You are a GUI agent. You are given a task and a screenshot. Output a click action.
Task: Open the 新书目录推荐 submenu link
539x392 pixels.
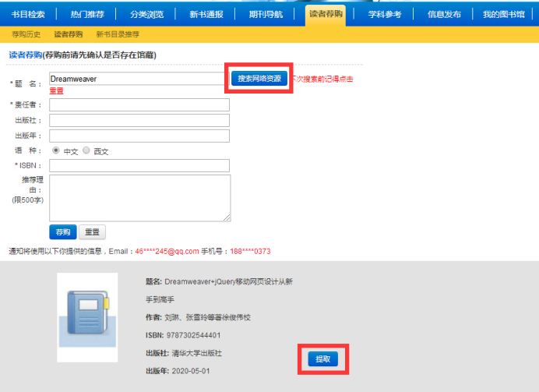click(x=118, y=34)
